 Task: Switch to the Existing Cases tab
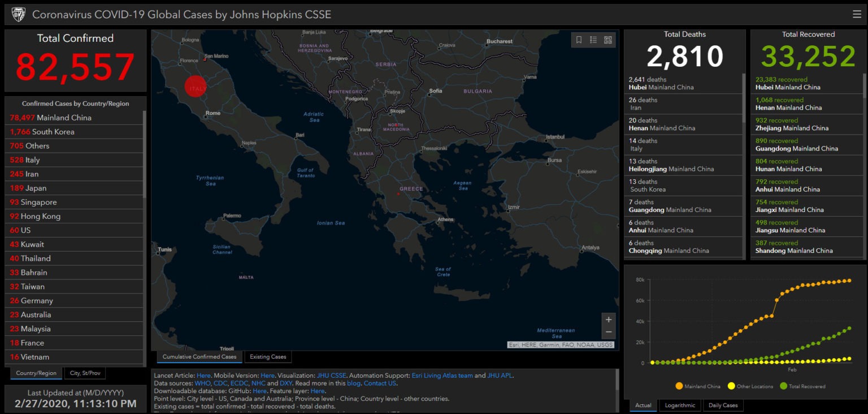268,356
